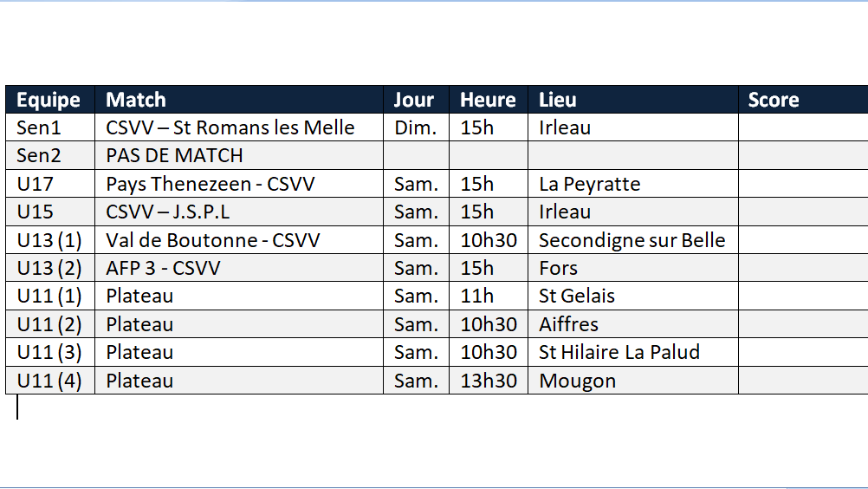Screen dimensions: 868x489
Task: Click the Val de Boutonne - CSVV cell
Action: (x=213, y=240)
